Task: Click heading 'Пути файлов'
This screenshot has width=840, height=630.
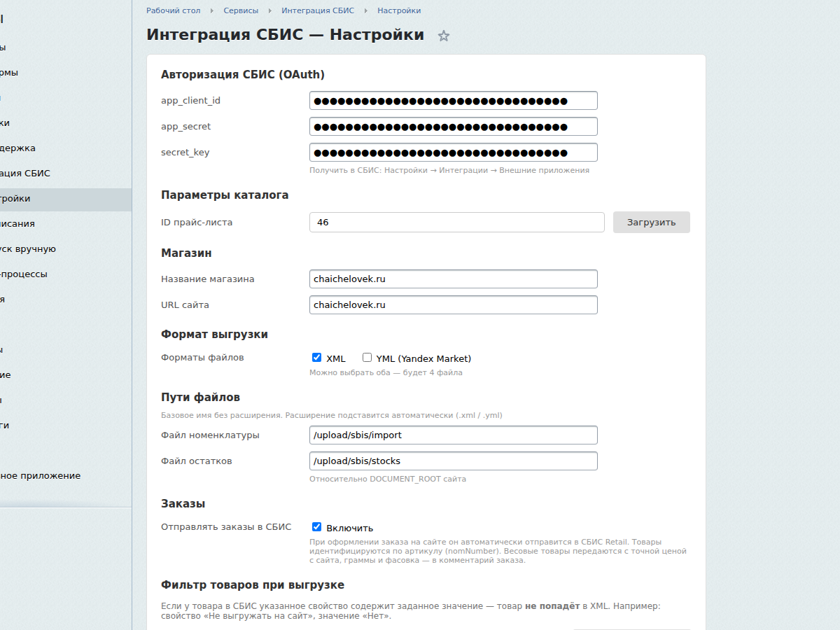Action: coord(200,397)
